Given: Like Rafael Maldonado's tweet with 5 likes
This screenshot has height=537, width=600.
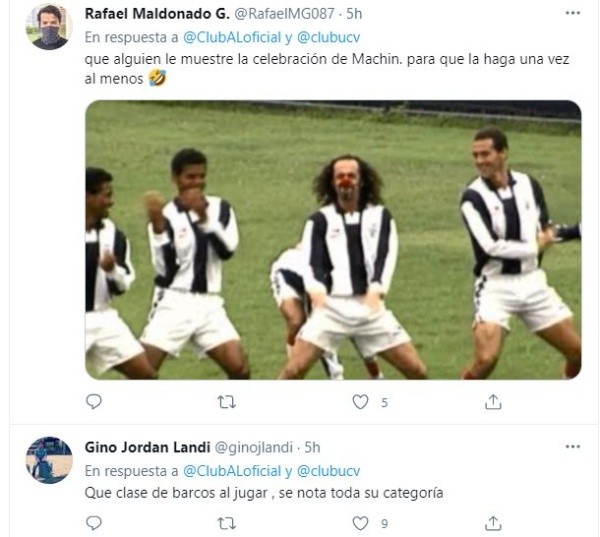Looking at the screenshot, I should coord(360,402).
